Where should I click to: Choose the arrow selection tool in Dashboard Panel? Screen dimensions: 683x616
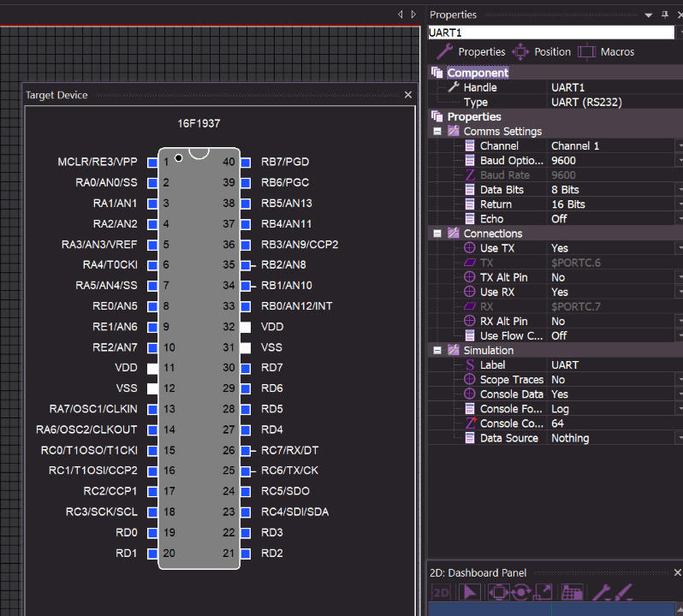coord(470,593)
